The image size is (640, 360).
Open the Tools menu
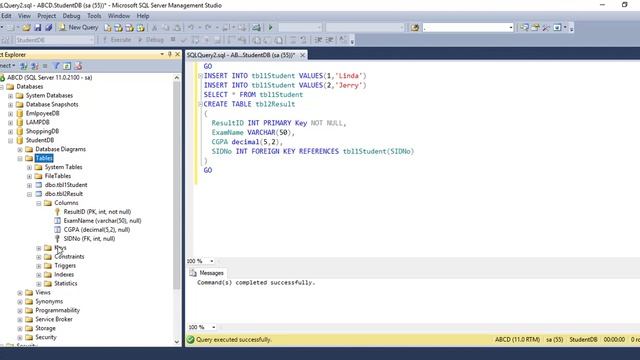click(94, 16)
